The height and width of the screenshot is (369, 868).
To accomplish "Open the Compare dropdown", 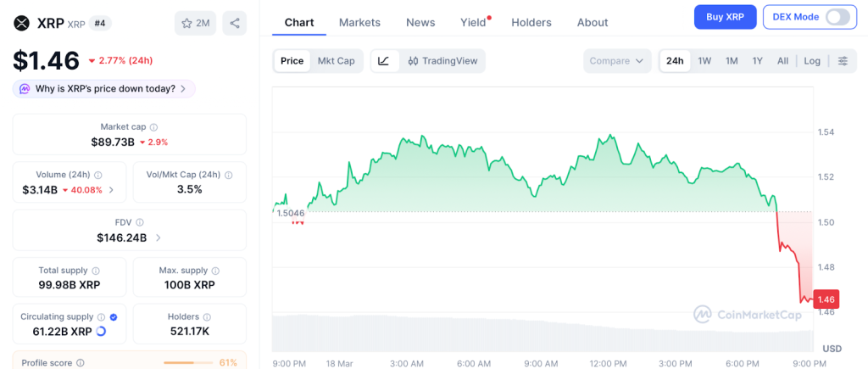I will coord(616,61).
